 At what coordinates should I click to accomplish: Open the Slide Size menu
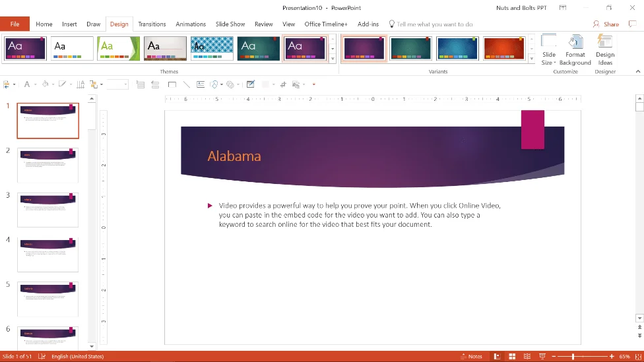pos(548,49)
